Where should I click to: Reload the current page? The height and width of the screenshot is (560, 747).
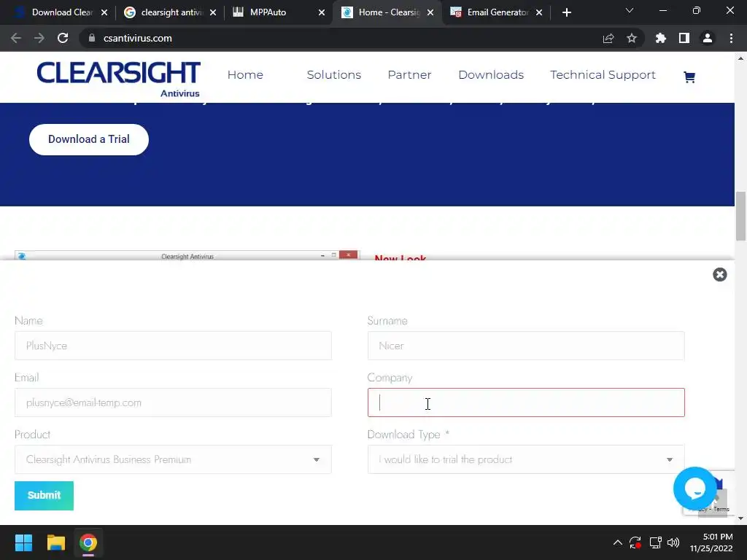[x=63, y=38]
